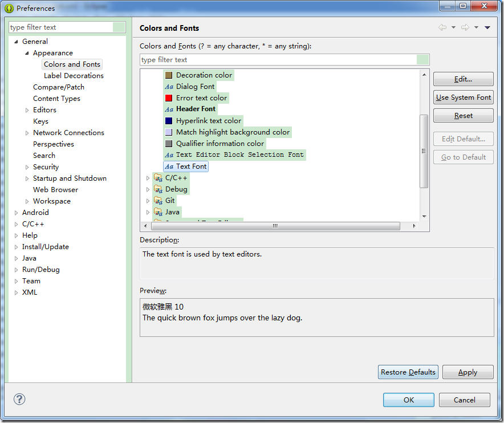Click the Block Selection Font Aa icon

click(x=169, y=155)
